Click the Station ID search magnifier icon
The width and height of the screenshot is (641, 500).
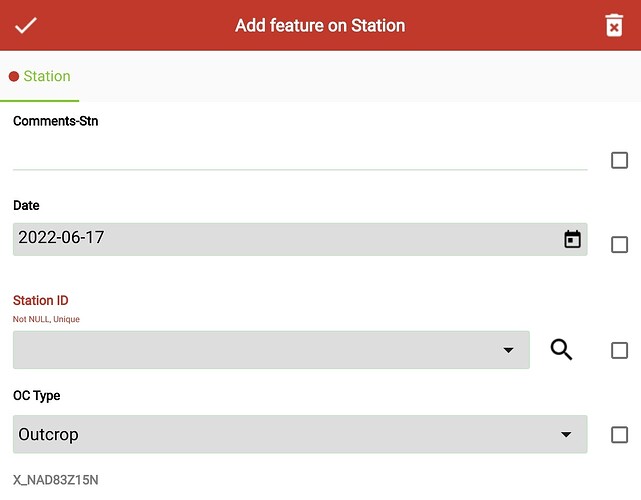coord(561,350)
